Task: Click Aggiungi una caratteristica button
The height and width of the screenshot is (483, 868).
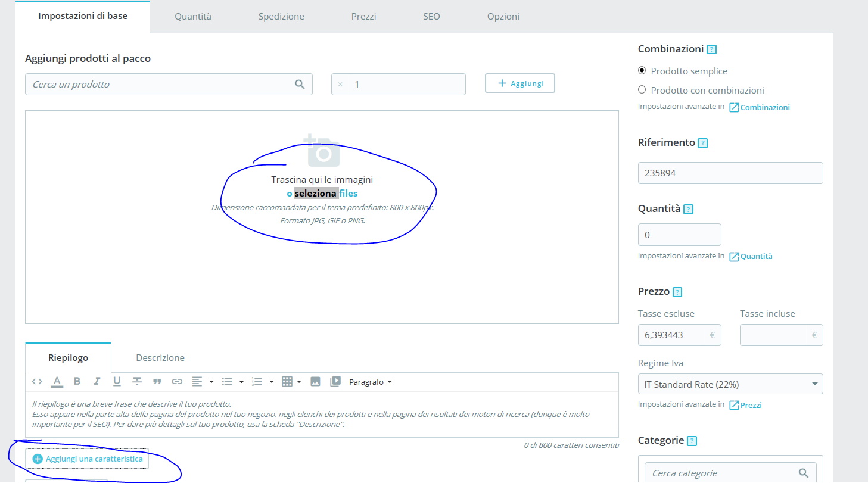Action: (x=88, y=459)
